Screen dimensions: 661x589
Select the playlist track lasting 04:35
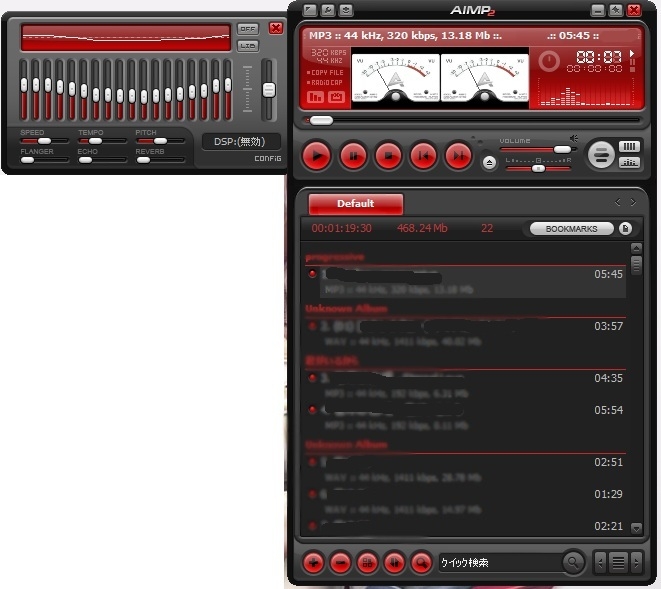point(466,386)
